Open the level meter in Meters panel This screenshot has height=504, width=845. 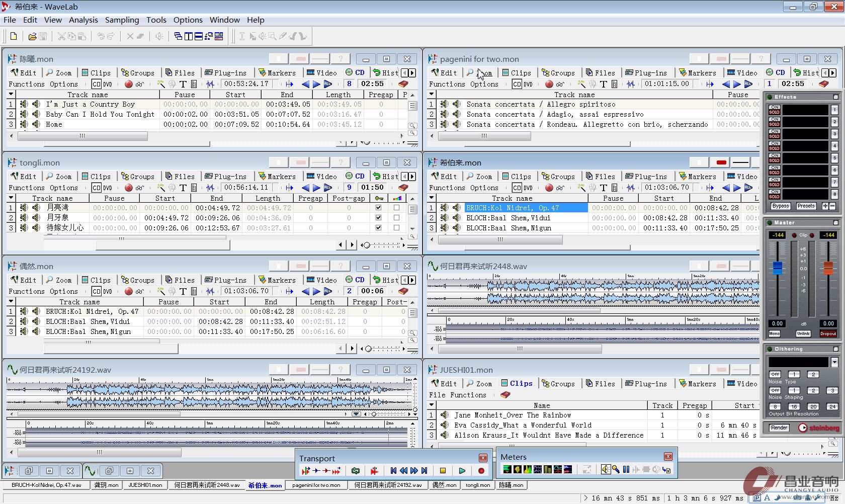point(507,469)
